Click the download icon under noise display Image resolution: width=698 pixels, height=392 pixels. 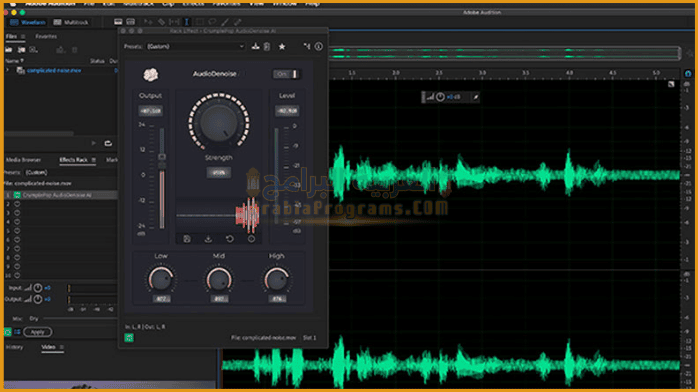[x=208, y=239]
